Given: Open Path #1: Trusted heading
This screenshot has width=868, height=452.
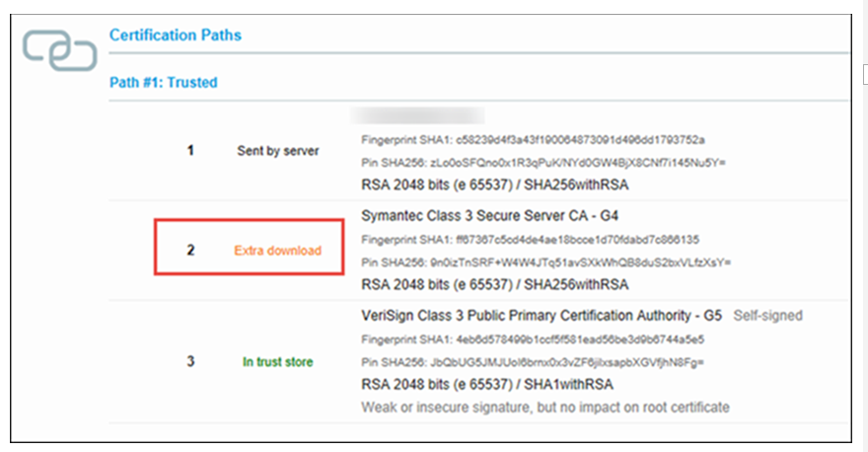Looking at the screenshot, I should pos(164,83).
